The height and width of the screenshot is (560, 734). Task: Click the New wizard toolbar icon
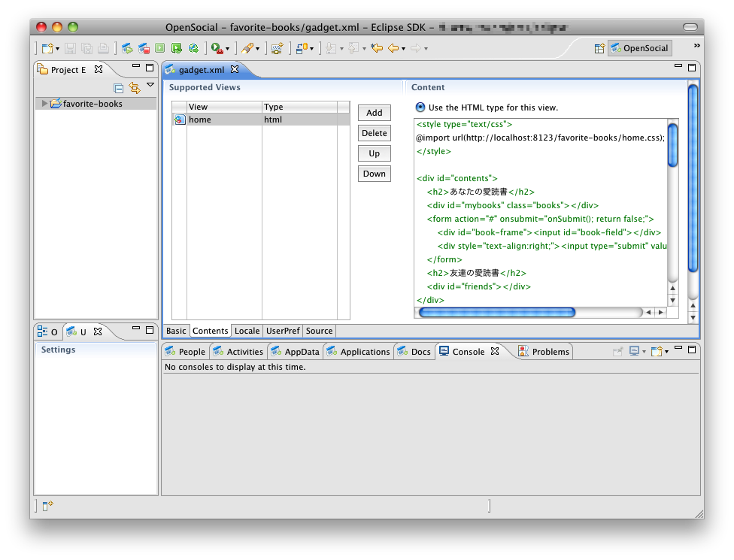point(47,48)
